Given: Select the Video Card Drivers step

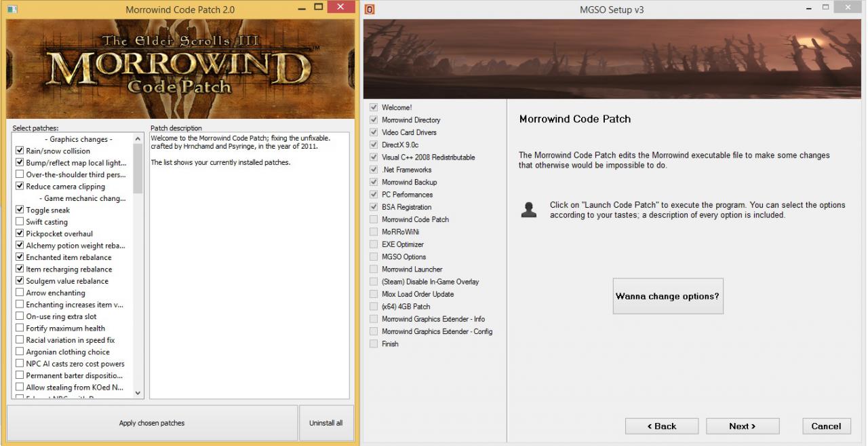Looking at the screenshot, I should 403,132.
